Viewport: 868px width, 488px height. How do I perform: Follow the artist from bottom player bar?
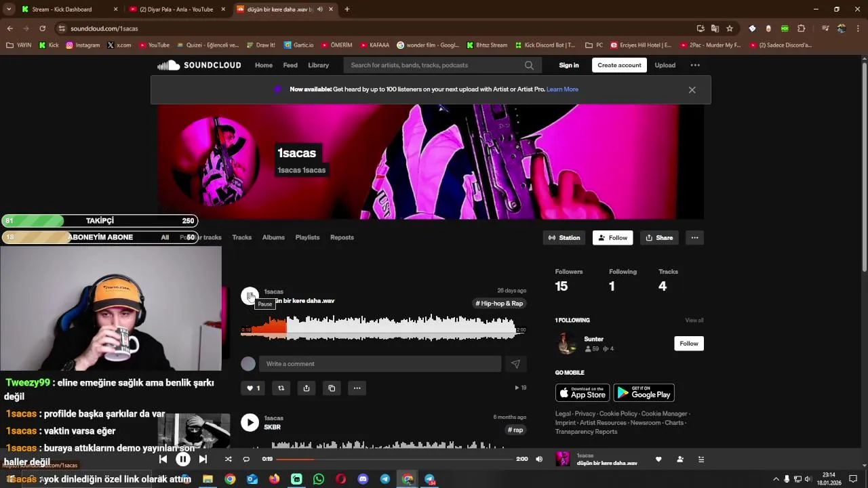[680, 459]
